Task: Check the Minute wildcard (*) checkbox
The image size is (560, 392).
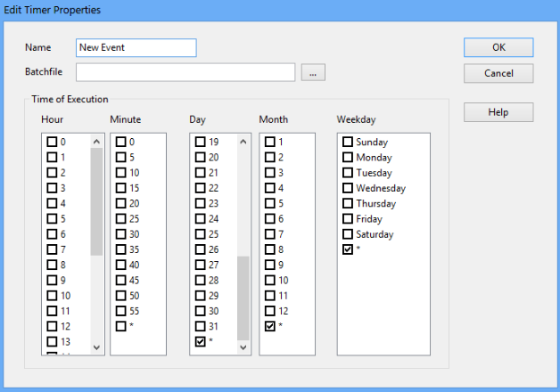Action: [x=121, y=326]
